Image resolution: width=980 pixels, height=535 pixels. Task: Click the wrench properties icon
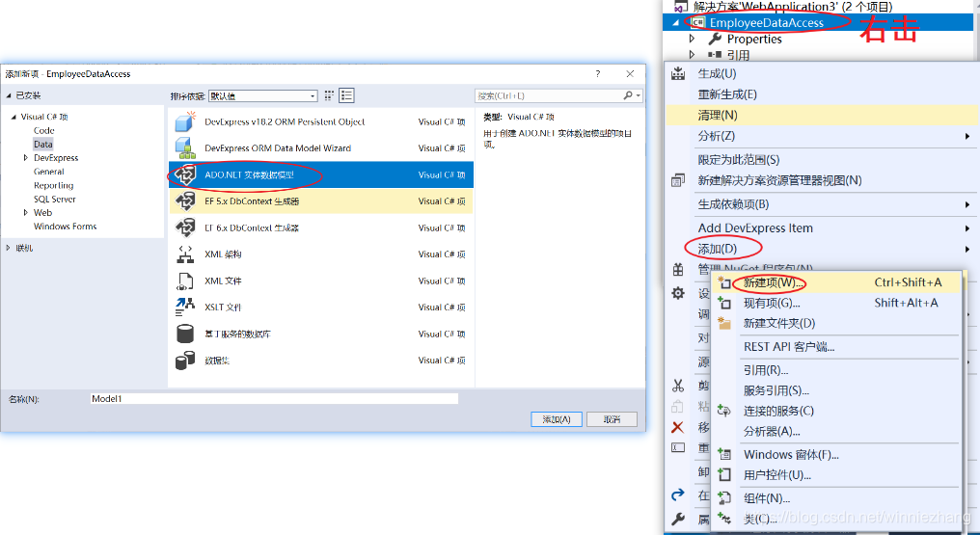(x=678, y=519)
